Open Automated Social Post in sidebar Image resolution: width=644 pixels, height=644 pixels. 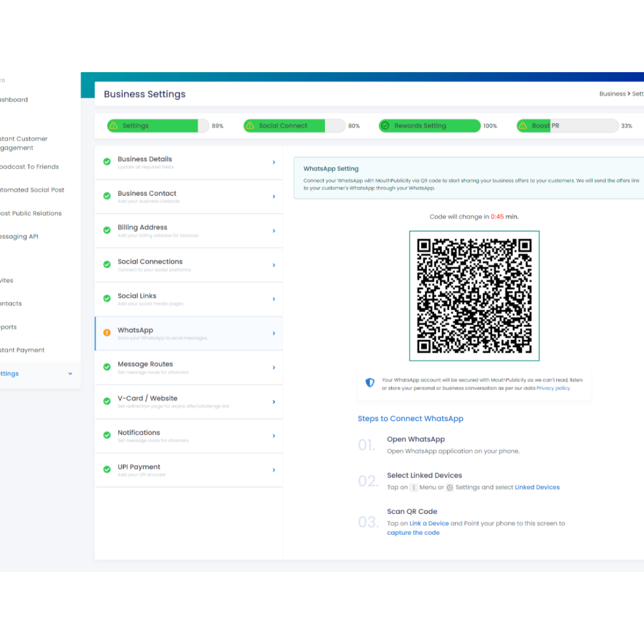[x=32, y=190]
